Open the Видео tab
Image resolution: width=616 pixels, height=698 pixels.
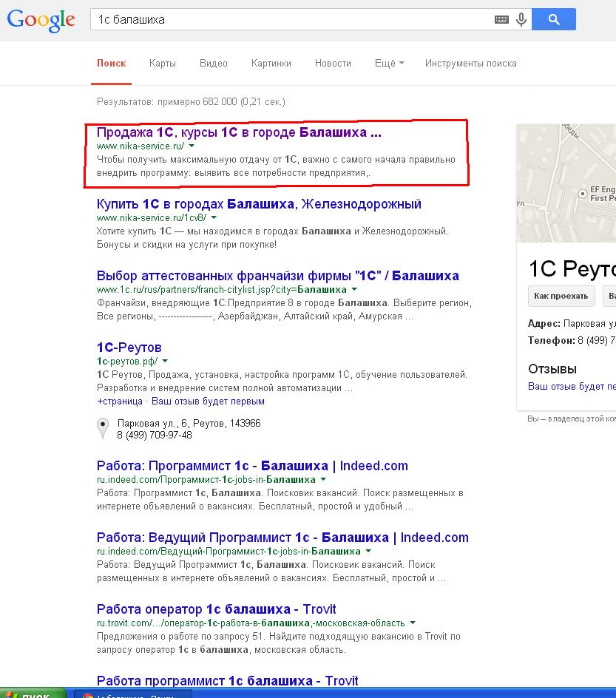214,63
